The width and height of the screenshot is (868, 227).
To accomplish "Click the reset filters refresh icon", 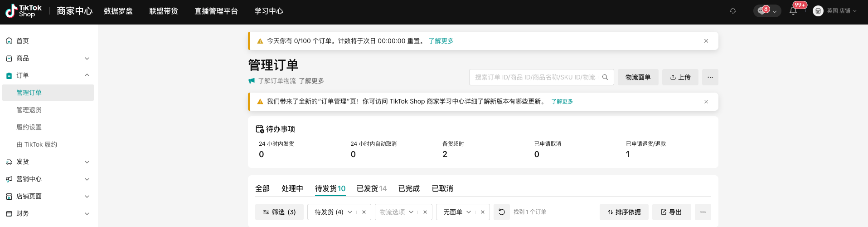I will (501, 212).
